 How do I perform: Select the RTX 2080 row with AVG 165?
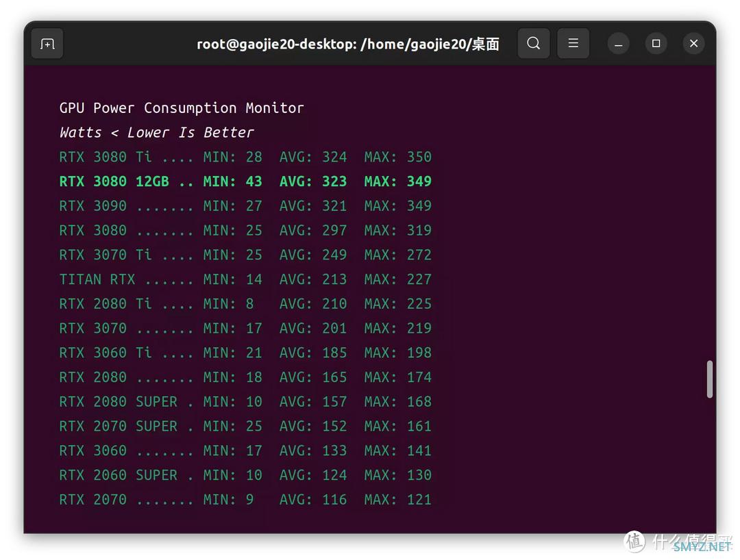point(245,378)
